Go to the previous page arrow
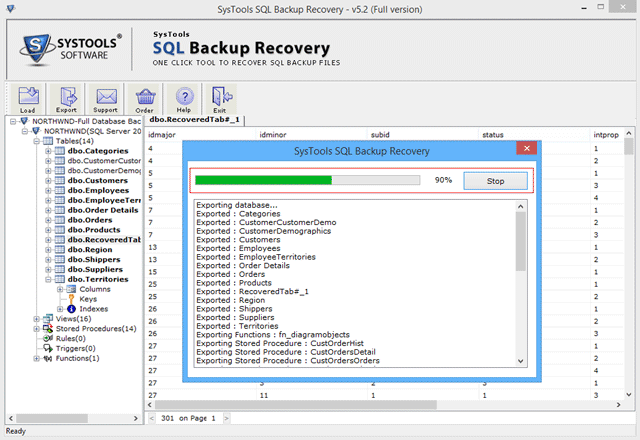This screenshot has height=440, width=640. click(x=152, y=418)
